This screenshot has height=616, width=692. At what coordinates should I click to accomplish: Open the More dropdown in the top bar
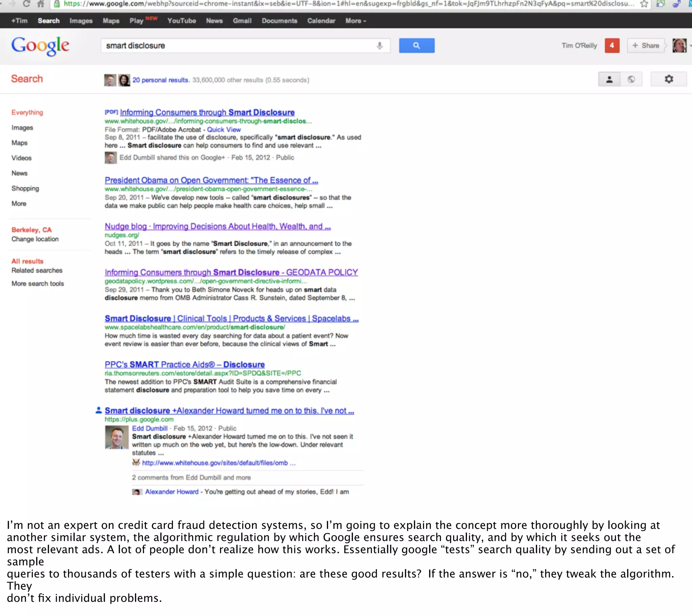click(355, 21)
